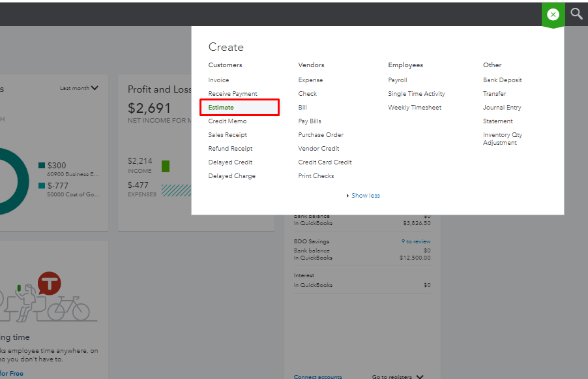This screenshot has width=588, height=379.
Task: Select Expense under Vendors
Action: 310,80
